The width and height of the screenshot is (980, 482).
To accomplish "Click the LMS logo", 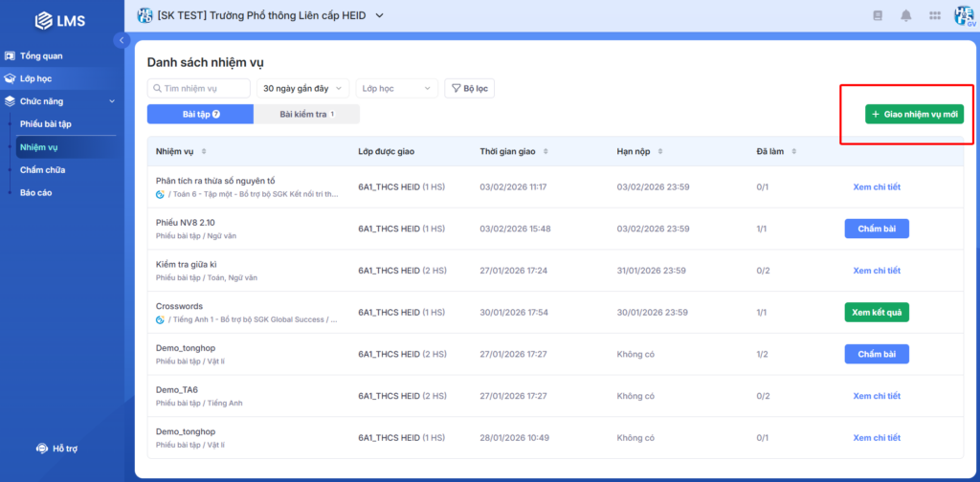I will [x=61, y=20].
